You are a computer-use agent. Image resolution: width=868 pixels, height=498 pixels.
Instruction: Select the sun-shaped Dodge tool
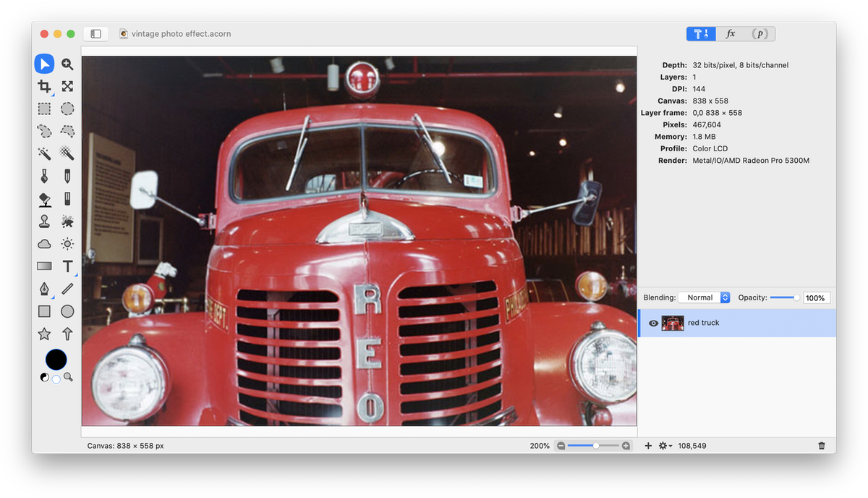pyautogui.click(x=67, y=244)
